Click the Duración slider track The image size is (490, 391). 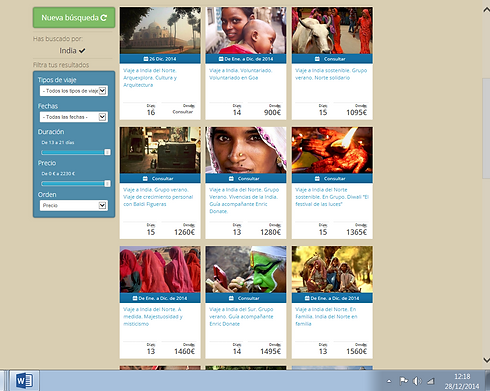coord(73,152)
